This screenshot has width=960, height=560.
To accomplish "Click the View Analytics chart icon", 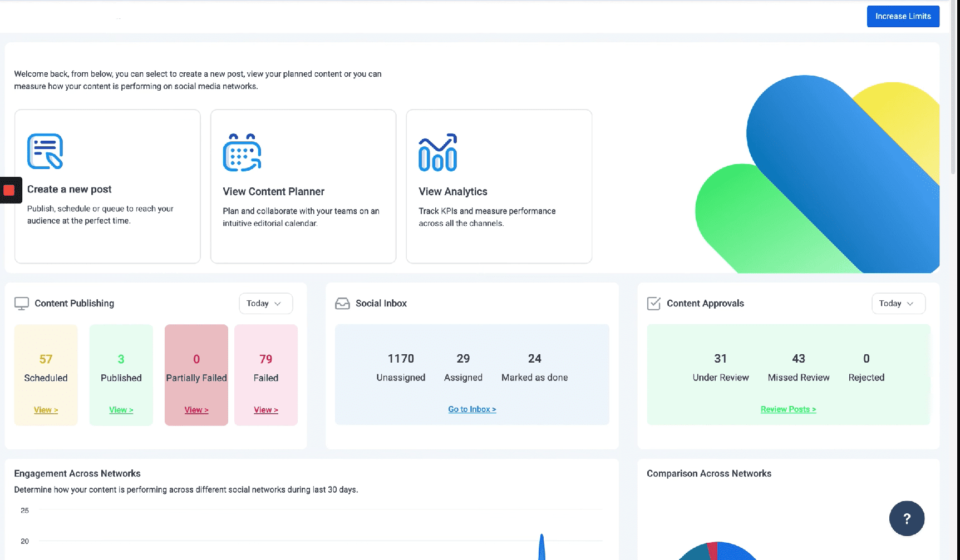I will tap(438, 152).
